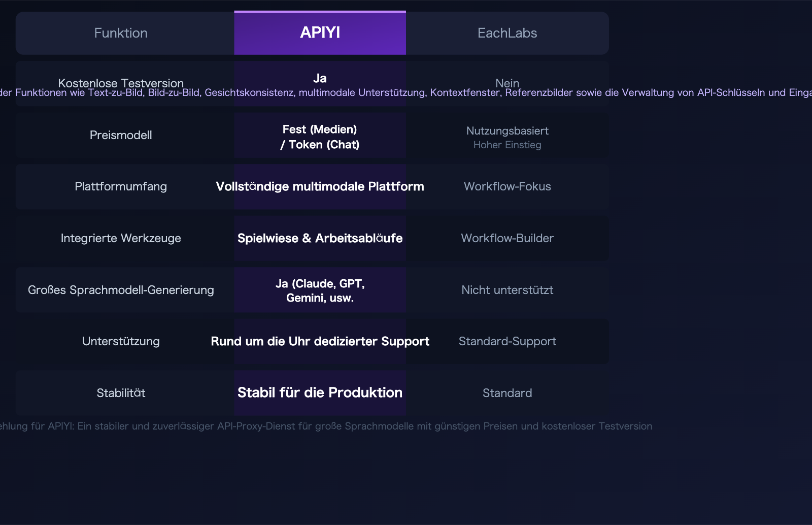
Task: Select the APIYI column header
Action: (x=319, y=32)
